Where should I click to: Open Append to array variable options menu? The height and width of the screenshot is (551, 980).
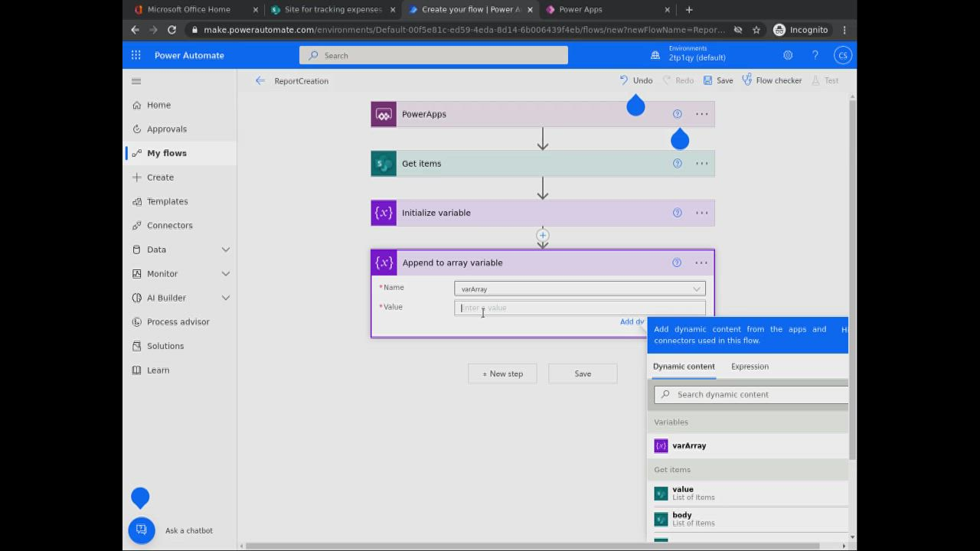[x=701, y=262]
